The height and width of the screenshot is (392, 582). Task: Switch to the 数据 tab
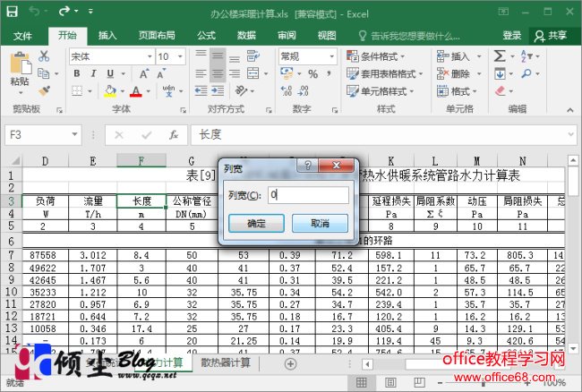coord(246,36)
